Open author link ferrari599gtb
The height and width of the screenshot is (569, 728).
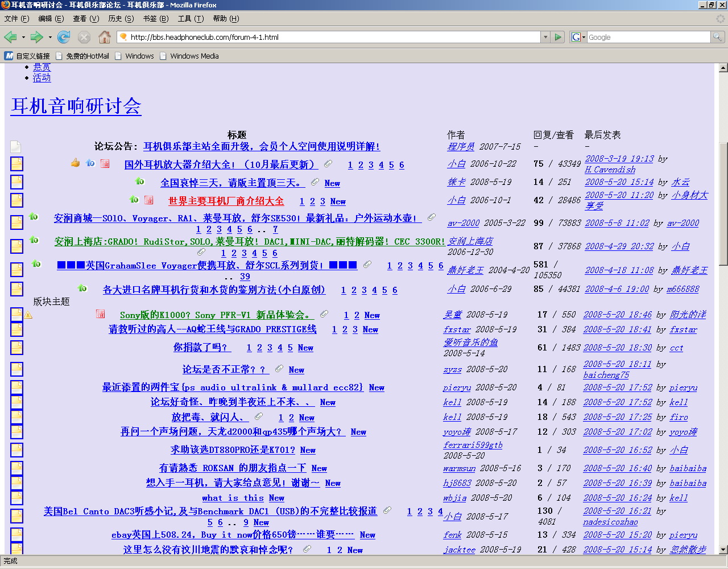tap(473, 445)
